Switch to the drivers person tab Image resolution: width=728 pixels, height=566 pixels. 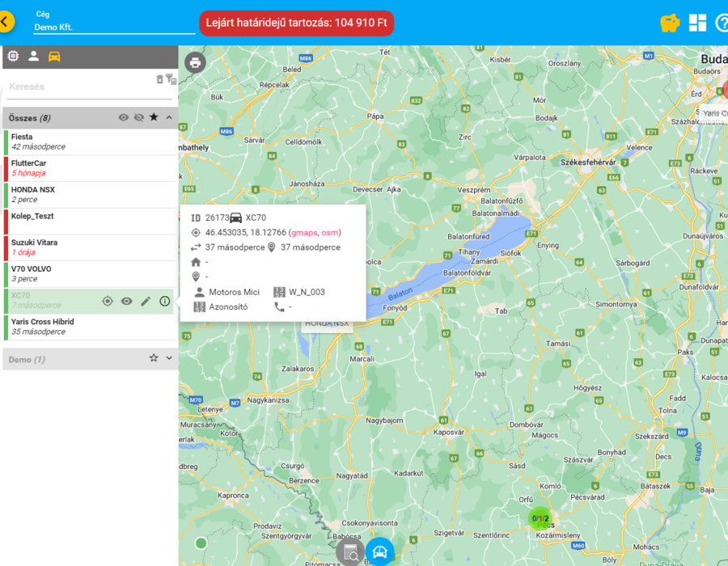coord(33,56)
